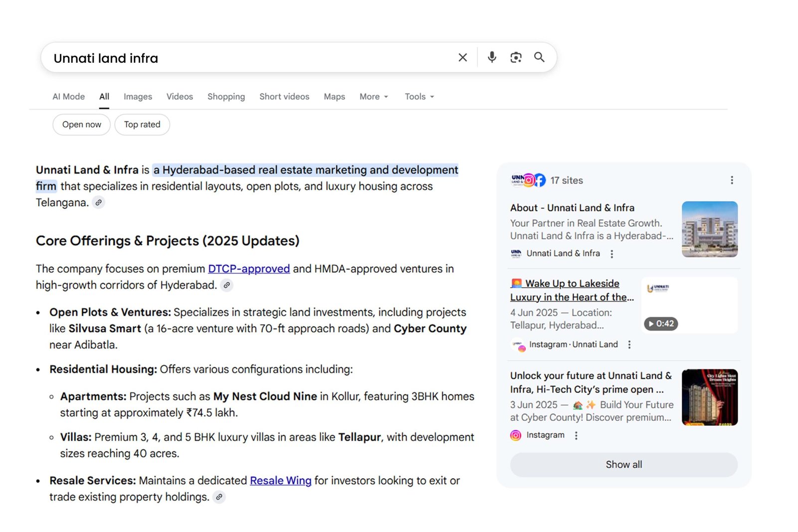Viewport: 798px width, 532px height.
Task: Enable the Open now filter
Action: (x=81, y=124)
